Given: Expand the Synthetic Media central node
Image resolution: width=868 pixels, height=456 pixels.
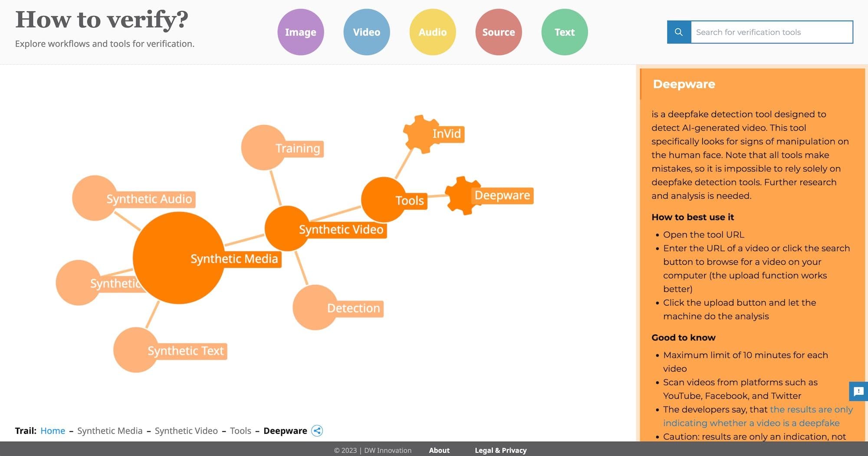Looking at the screenshot, I should coord(178,258).
